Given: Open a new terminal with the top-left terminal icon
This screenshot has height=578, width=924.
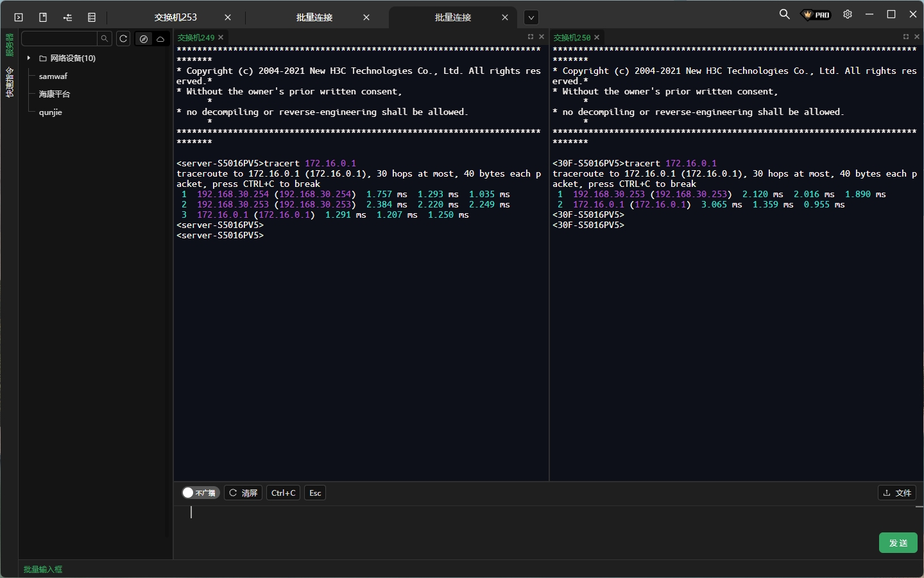Looking at the screenshot, I should coord(19,17).
